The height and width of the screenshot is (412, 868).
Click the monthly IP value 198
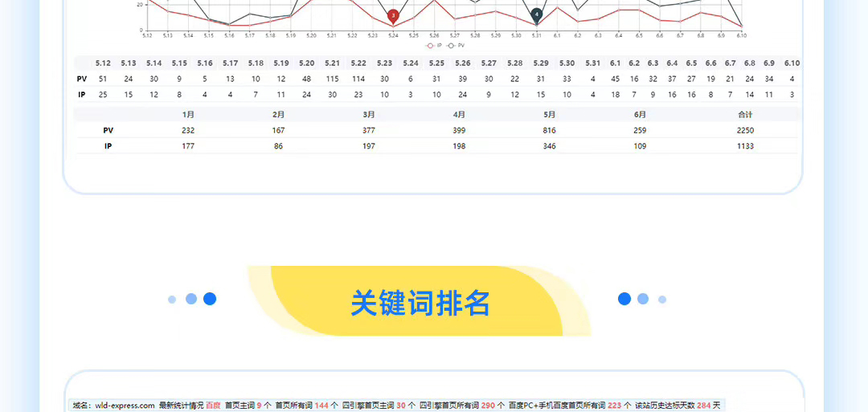click(x=459, y=146)
